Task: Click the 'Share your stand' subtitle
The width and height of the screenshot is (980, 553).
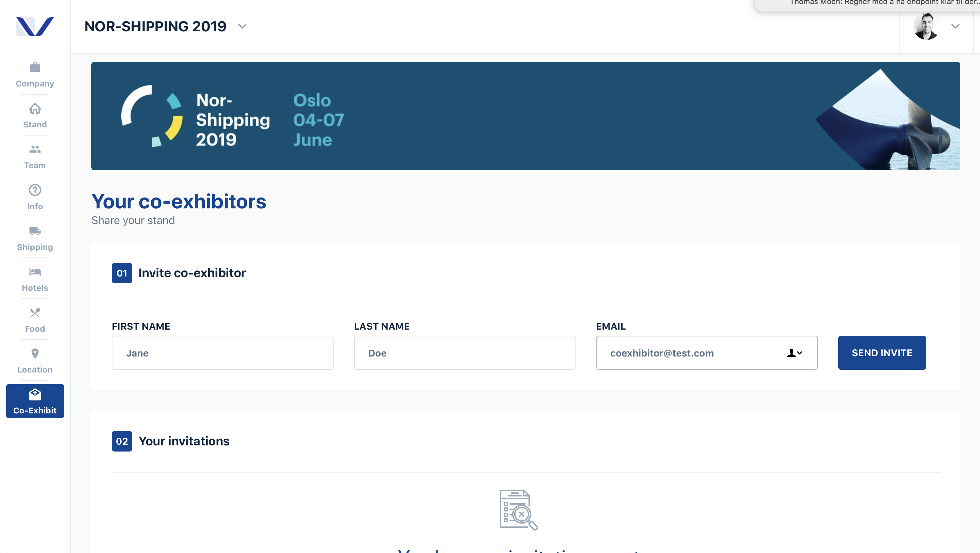Action: [x=133, y=220]
